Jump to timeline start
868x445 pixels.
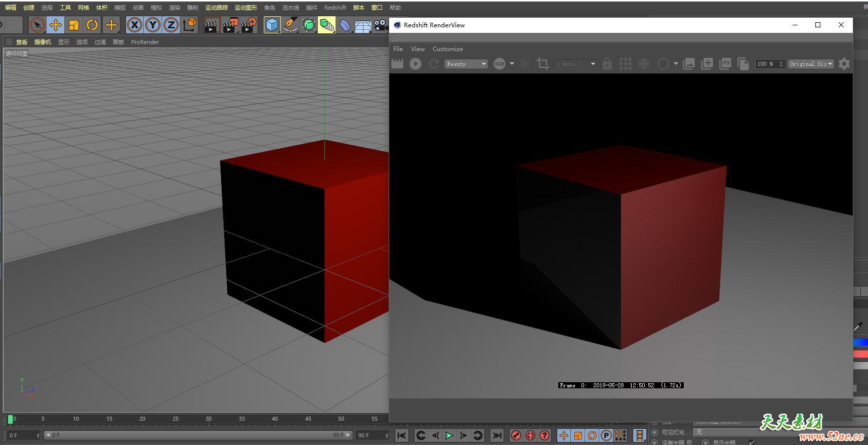[402, 435]
